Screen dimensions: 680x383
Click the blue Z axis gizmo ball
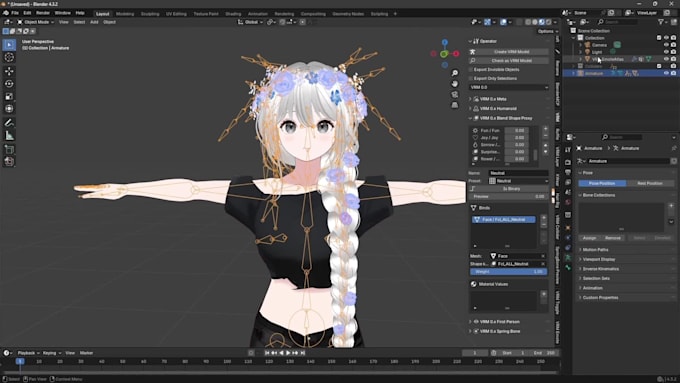pyautogui.click(x=445, y=43)
